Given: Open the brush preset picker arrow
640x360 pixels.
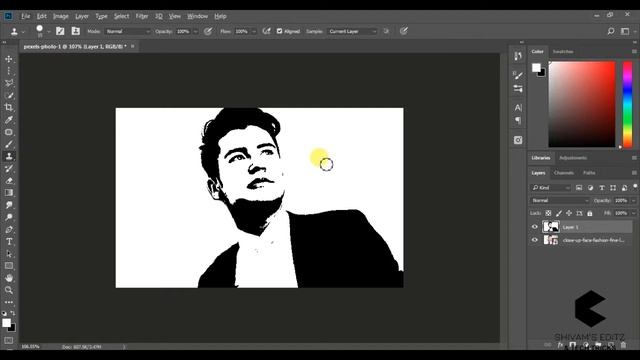Looking at the screenshot, I should coord(49,31).
